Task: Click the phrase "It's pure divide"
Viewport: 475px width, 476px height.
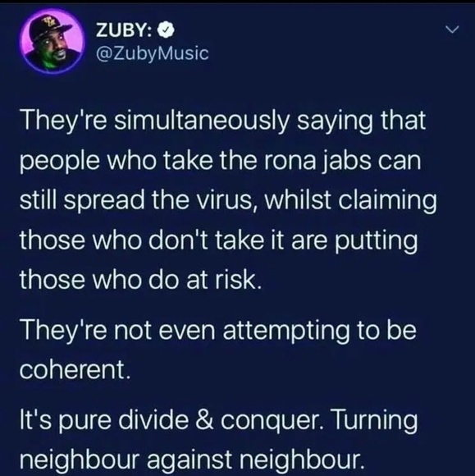Action: 104,421
